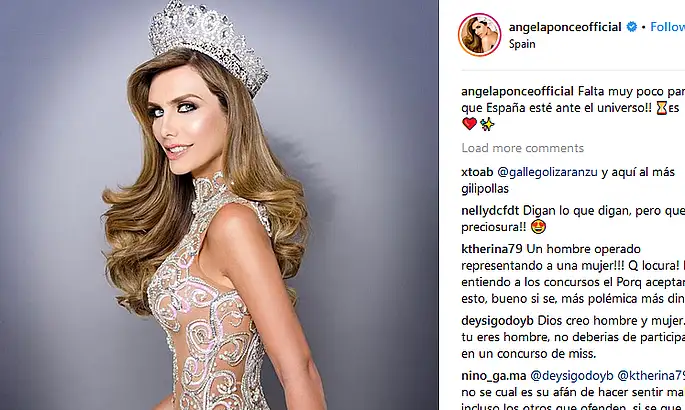Click the hourglass emoji in caption
Image resolution: width=685 pixels, height=410 pixels.
click(x=661, y=107)
